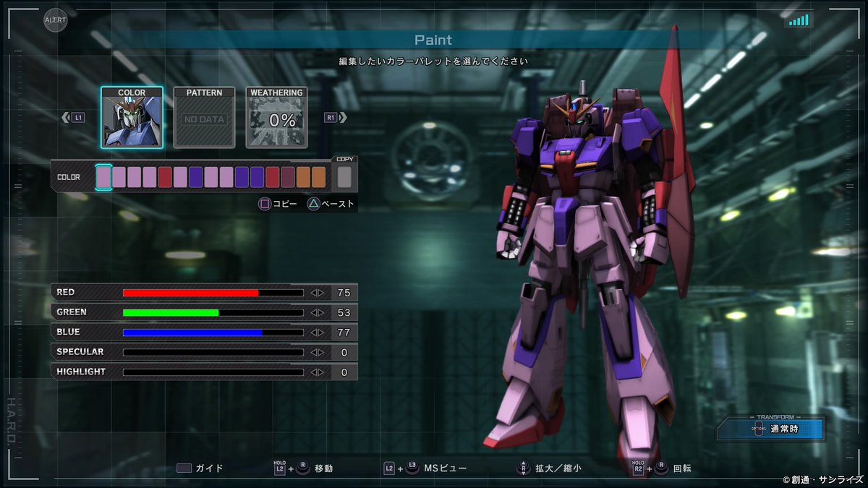The width and height of the screenshot is (868, 488).
Task: Increase RED with its right arrow
Action: pos(321,293)
